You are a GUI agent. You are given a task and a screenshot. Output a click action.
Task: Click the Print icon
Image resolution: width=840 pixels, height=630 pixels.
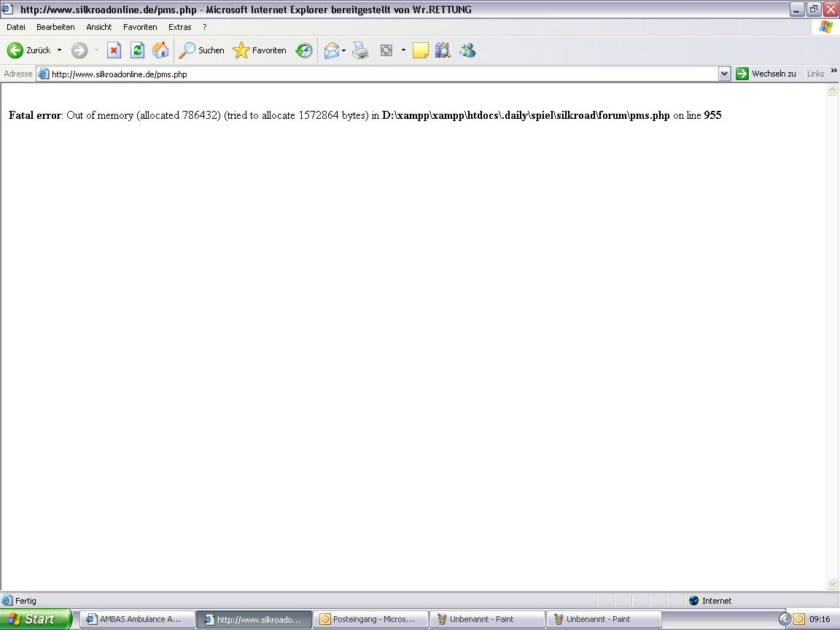tap(360, 50)
